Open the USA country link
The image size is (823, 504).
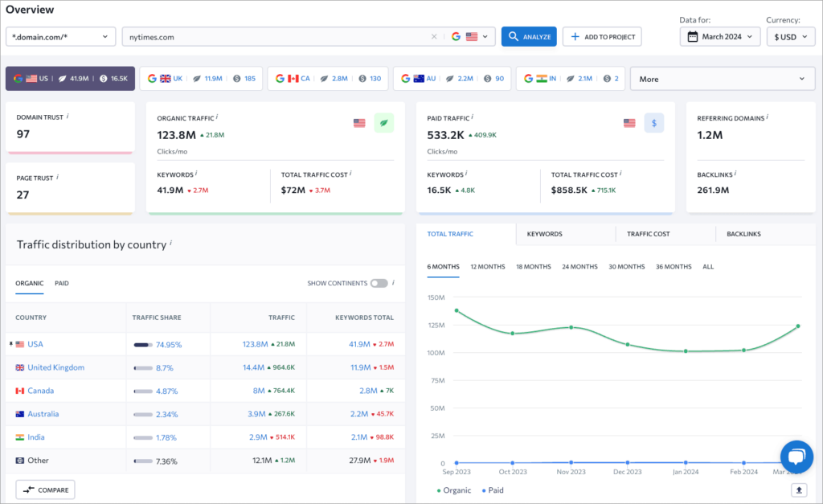click(35, 344)
